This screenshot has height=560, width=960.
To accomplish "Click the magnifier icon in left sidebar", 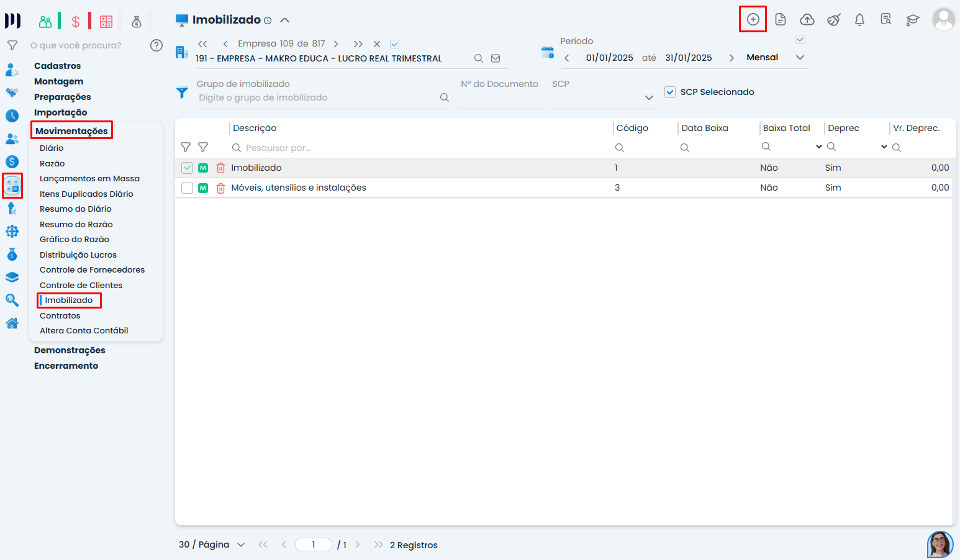I will (12, 300).
